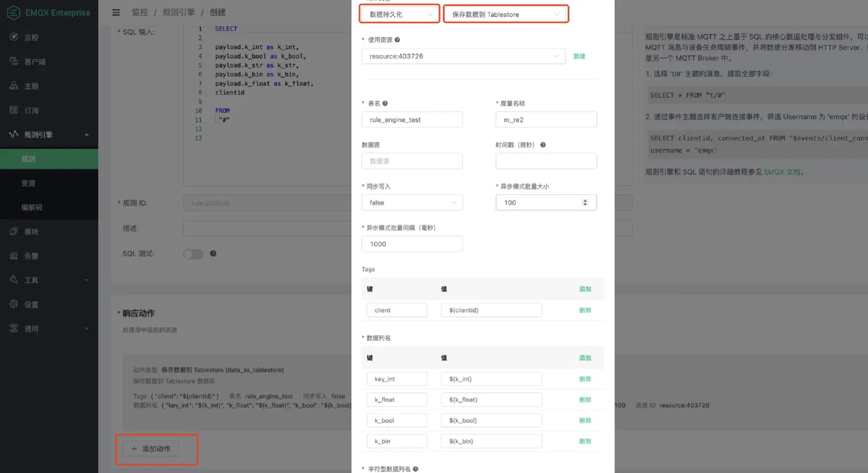Click the ${k_bool} value field
This screenshot has height=473, width=868.
pyautogui.click(x=492, y=420)
